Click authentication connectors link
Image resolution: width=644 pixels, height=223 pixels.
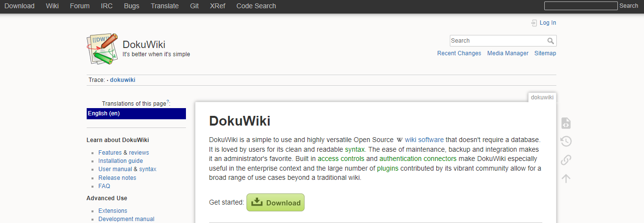418,159
